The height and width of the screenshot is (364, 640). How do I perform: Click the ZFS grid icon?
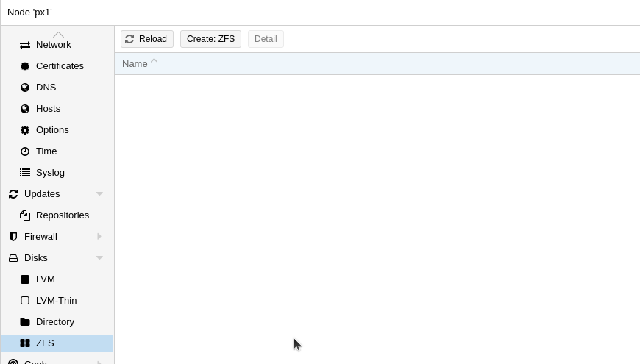[x=25, y=343]
